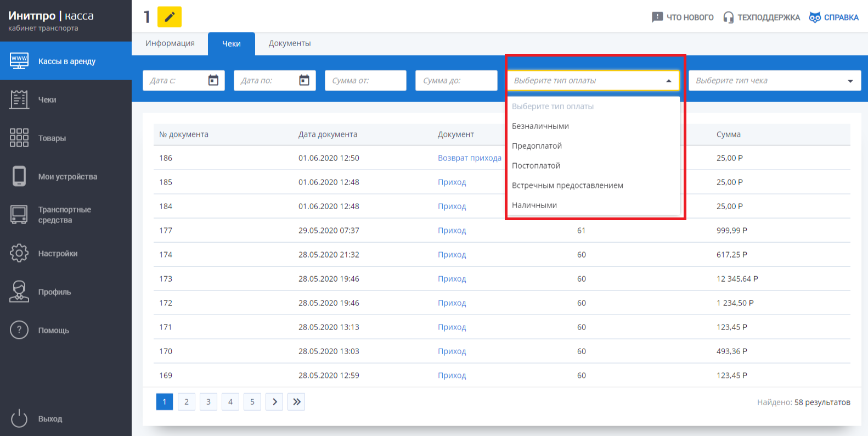Open Приход link for document 170
Viewport: 868px width, 436px height.
452,351
